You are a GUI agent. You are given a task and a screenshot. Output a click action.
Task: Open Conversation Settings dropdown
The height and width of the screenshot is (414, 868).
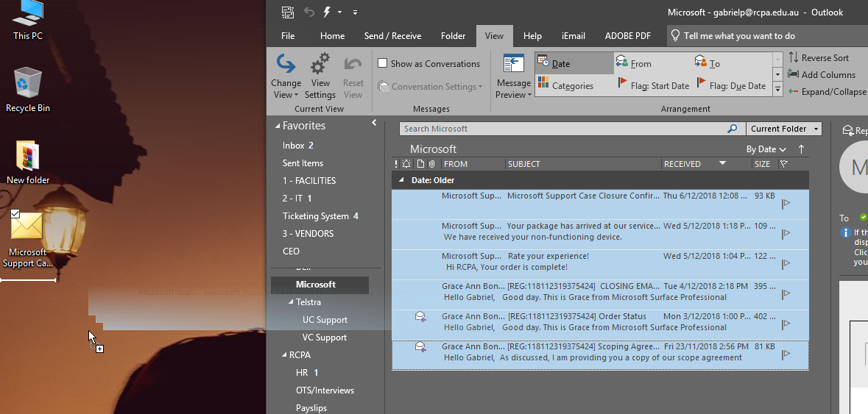pyautogui.click(x=430, y=86)
